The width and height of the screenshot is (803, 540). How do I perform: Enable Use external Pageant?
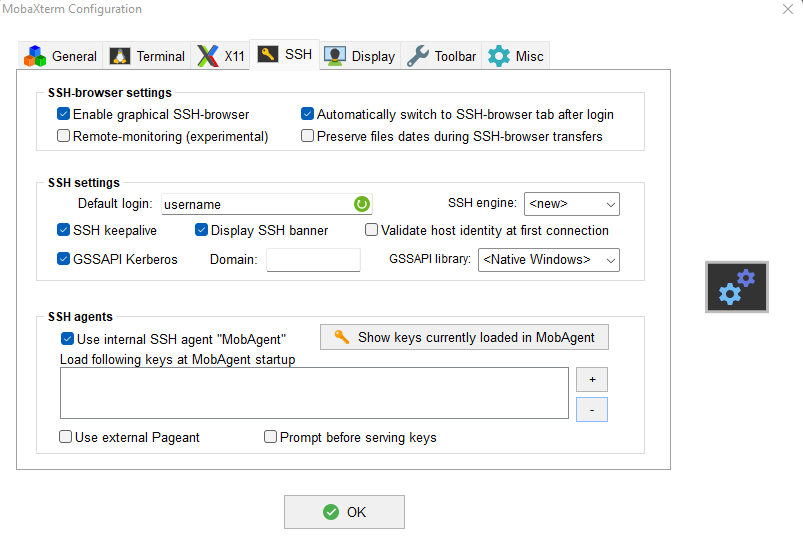[66, 437]
